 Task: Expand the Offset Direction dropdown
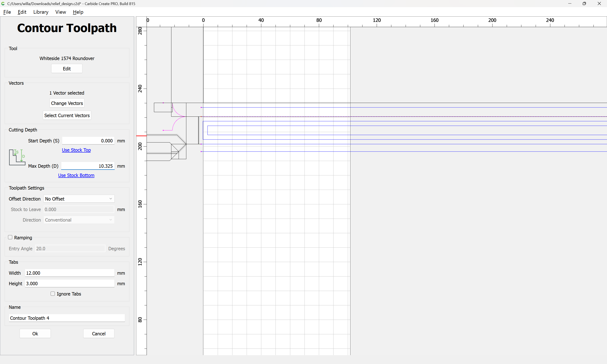click(79, 199)
